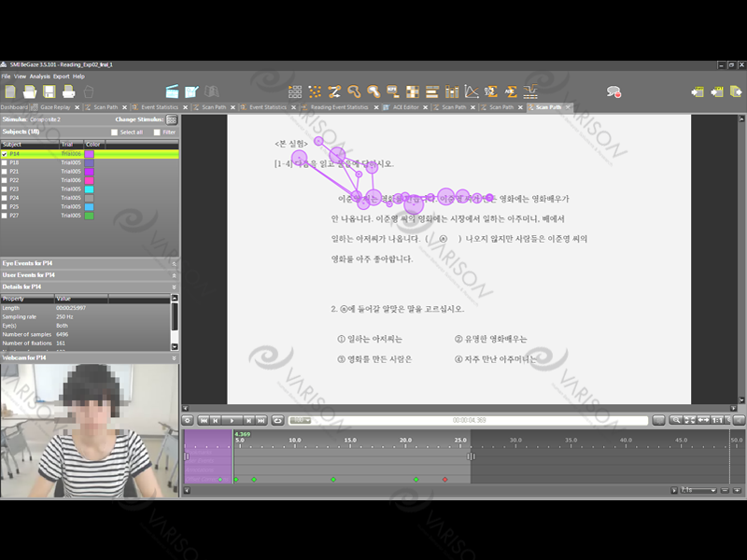
Task: Open the Heat Map icon
Action: pyautogui.click(x=373, y=91)
